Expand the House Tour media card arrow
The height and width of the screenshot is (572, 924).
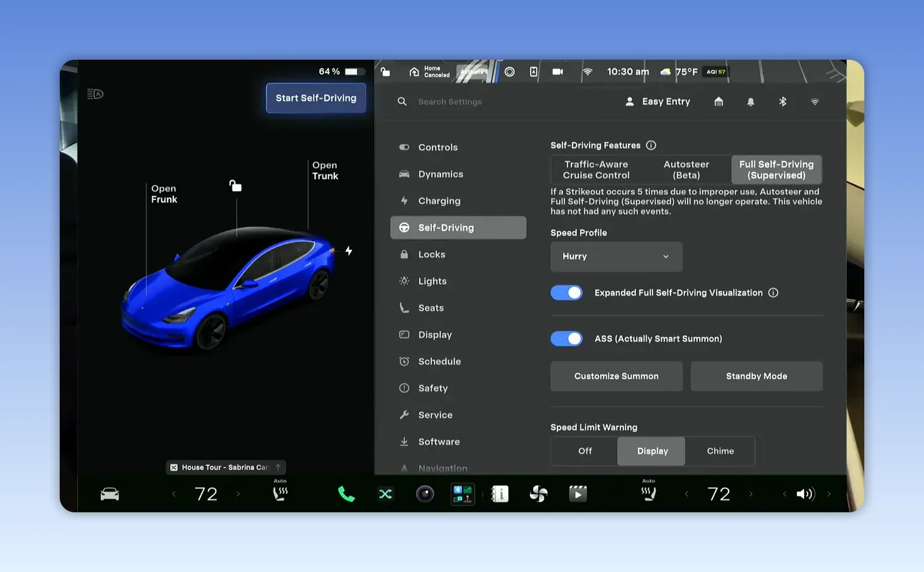click(278, 467)
